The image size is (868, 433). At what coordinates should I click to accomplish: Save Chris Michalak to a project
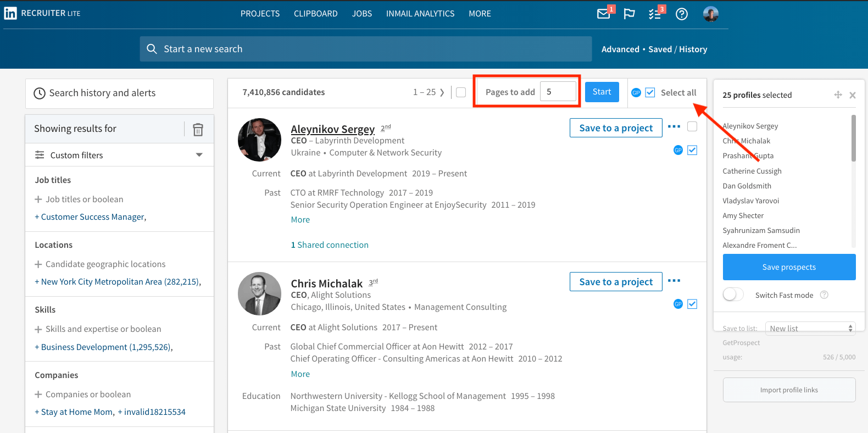pyautogui.click(x=616, y=282)
